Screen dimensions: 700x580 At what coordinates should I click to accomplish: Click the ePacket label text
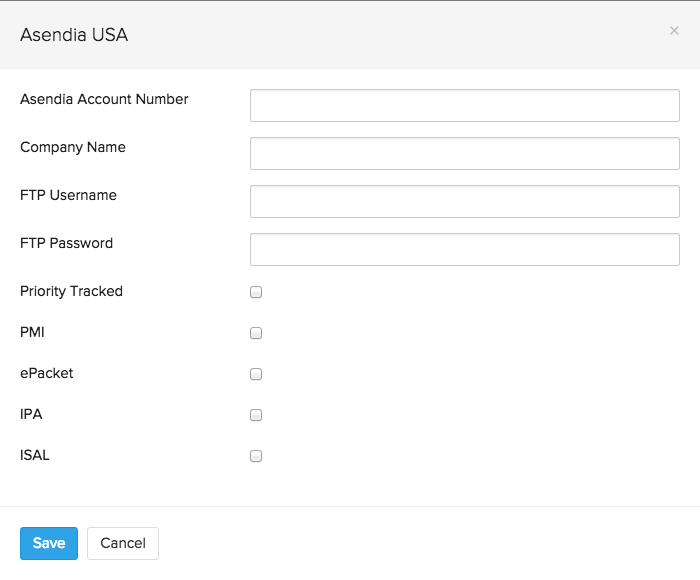point(46,373)
